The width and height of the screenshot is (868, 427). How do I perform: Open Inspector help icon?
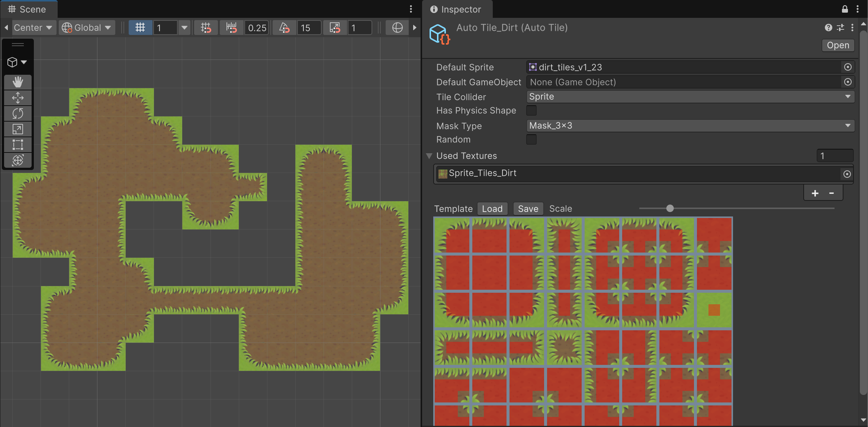coord(828,28)
